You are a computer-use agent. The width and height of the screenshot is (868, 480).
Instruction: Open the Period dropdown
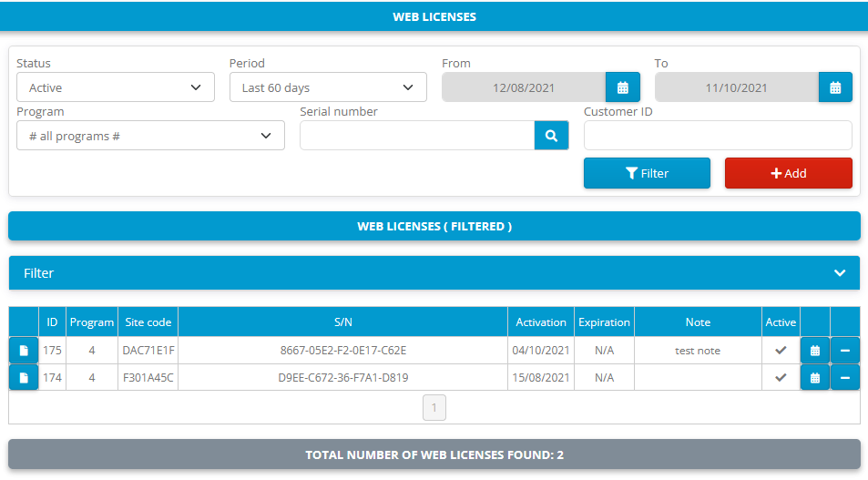[x=328, y=87]
